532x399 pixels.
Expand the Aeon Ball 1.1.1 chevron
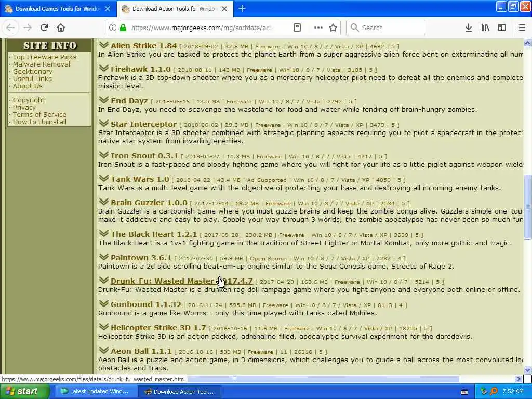[x=103, y=351]
